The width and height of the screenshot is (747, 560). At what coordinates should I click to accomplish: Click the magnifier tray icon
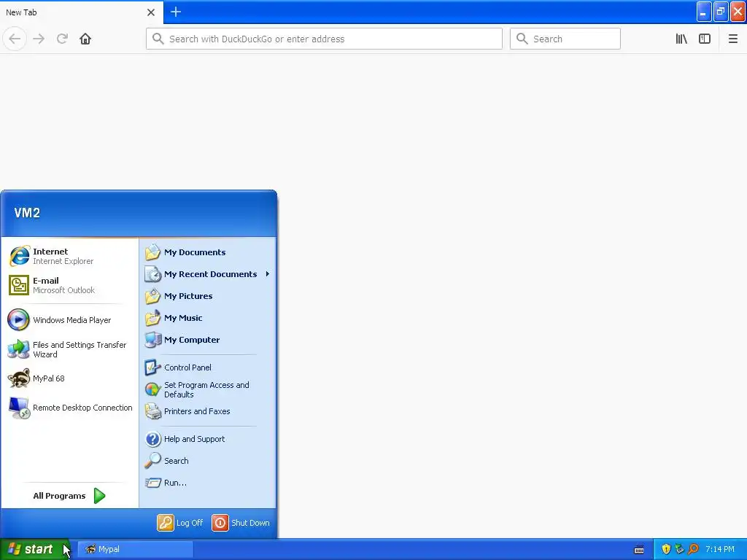[693, 549]
